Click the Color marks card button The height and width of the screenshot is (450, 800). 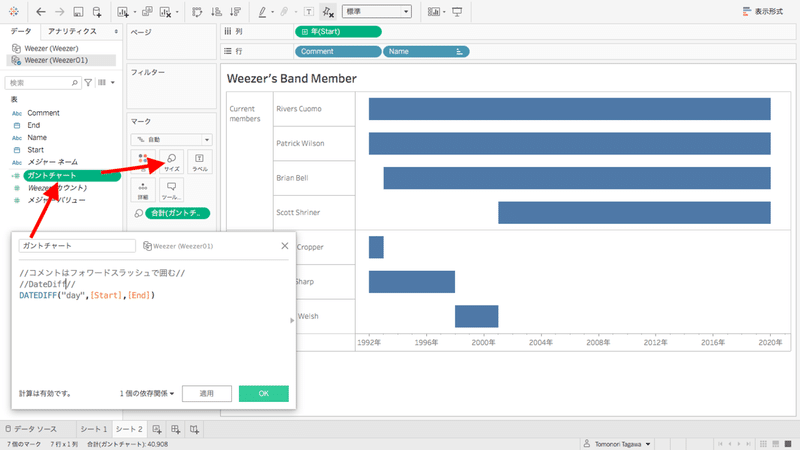click(143, 162)
